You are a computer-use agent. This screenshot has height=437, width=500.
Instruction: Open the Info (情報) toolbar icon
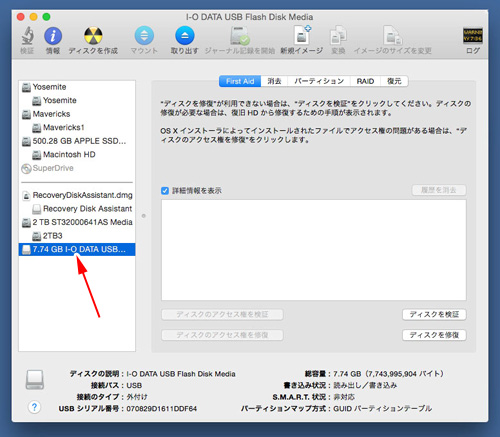pos(53,36)
